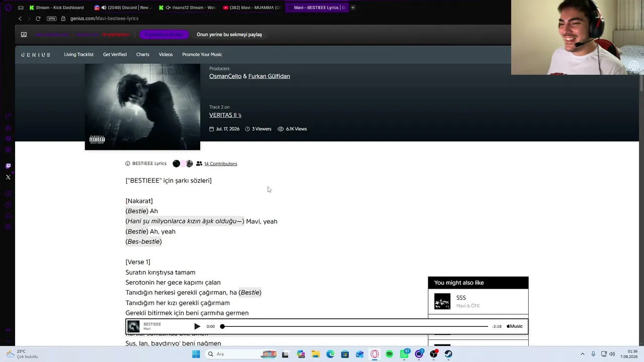Open the contributors people icon
644x362 pixels.
click(x=199, y=163)
